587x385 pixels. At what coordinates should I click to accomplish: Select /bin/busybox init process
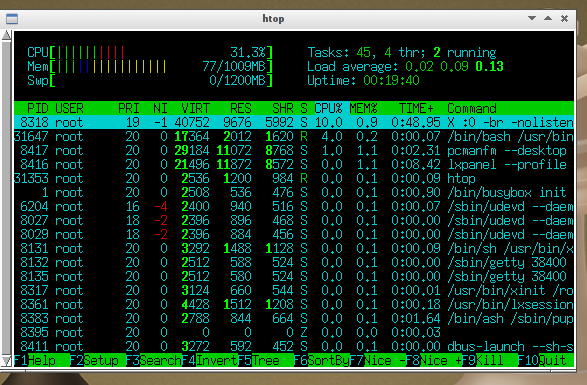click(x=294, y=192)
